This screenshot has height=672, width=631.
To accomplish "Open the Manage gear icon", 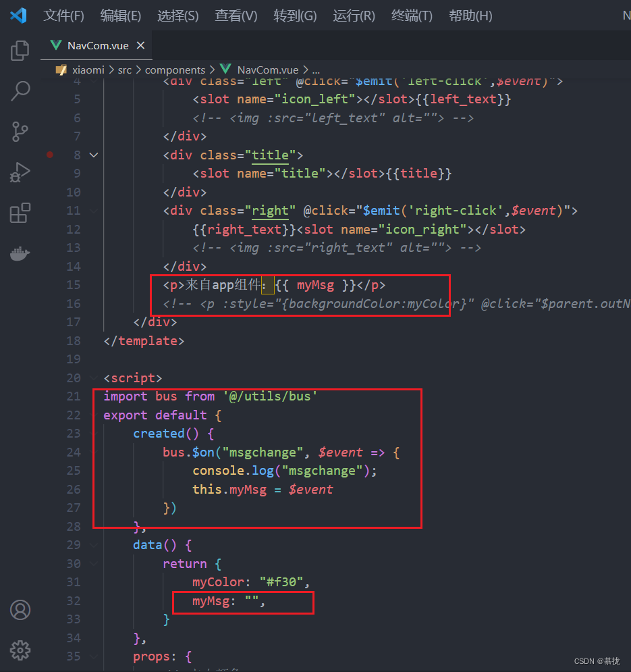I will click(x=20, y=650).
